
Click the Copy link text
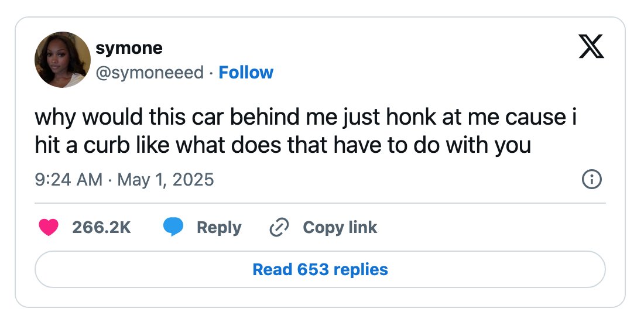[x=340, y=227]
